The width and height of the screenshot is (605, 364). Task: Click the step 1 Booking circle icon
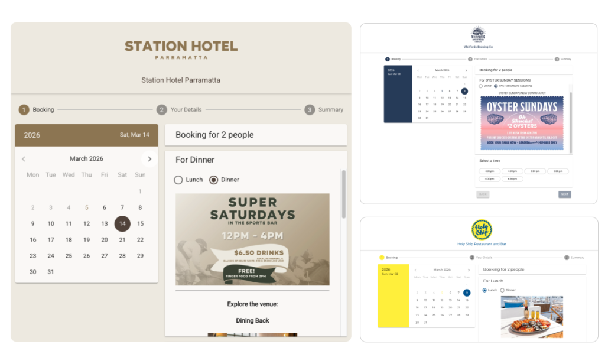22,109
